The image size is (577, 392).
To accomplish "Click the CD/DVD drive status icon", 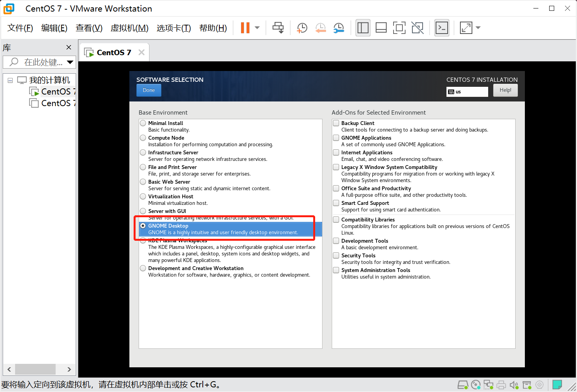I will (x=476, y=385).
